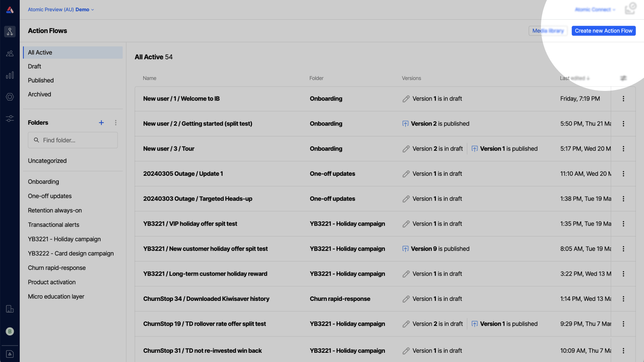The height and width of the screenshot is (362, 644).
Task: Open row menu for ChurnStop 31
Action: [x=623, y=351]
